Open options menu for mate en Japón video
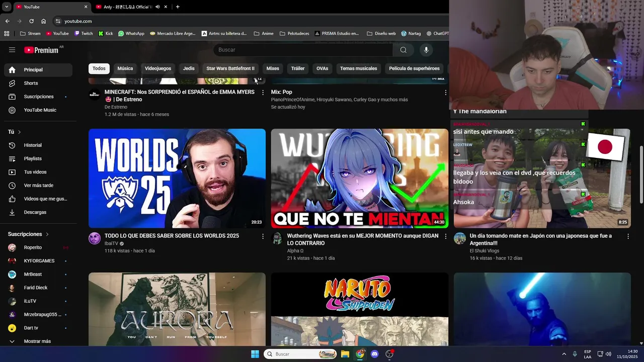644x362 pixels. [628, 236]
